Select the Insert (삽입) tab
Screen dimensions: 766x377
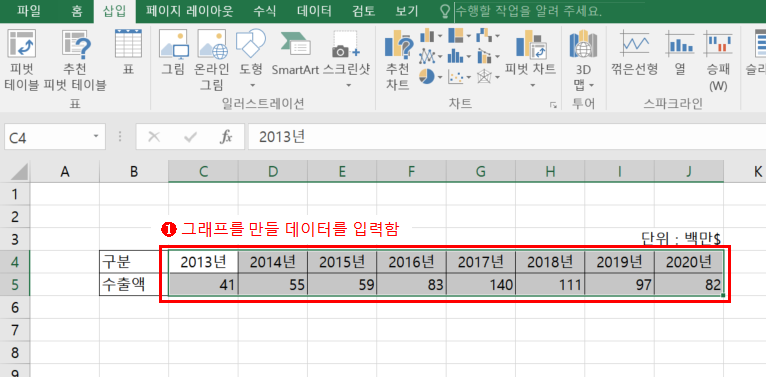[x=114, y=11]
